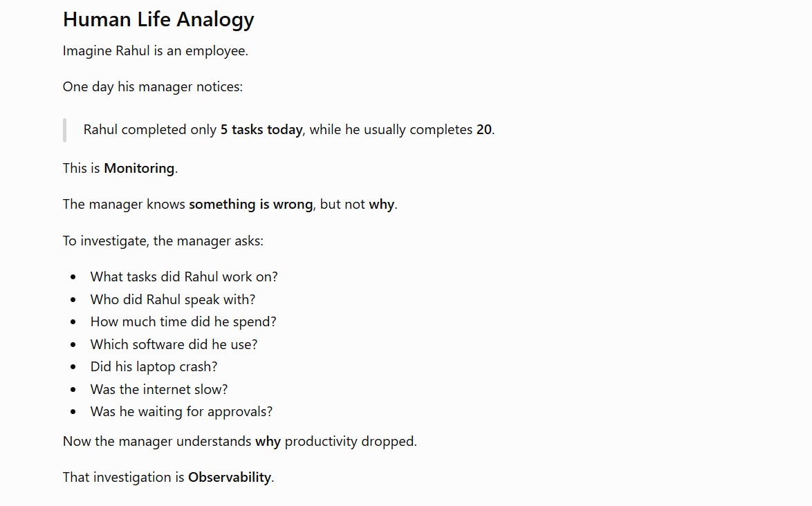
Task: Click the line 'One day his manager notices'
Action: point(153,86)
